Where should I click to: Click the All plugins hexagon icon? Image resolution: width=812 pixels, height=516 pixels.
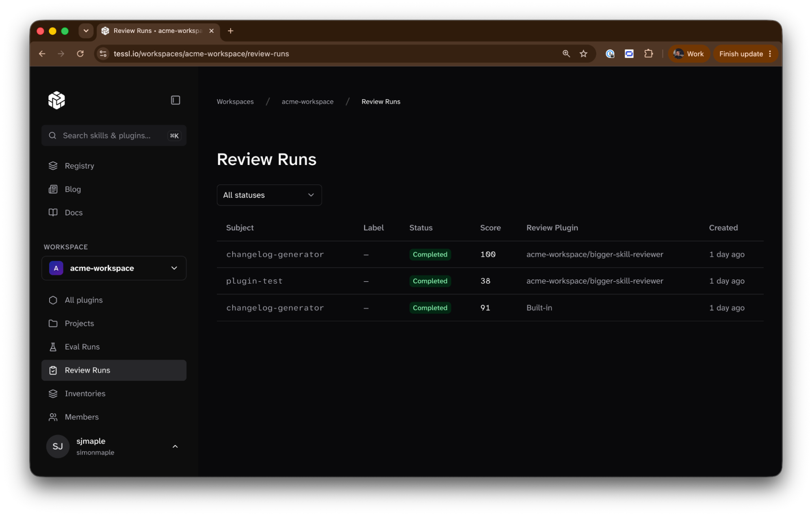pos(53,300)
